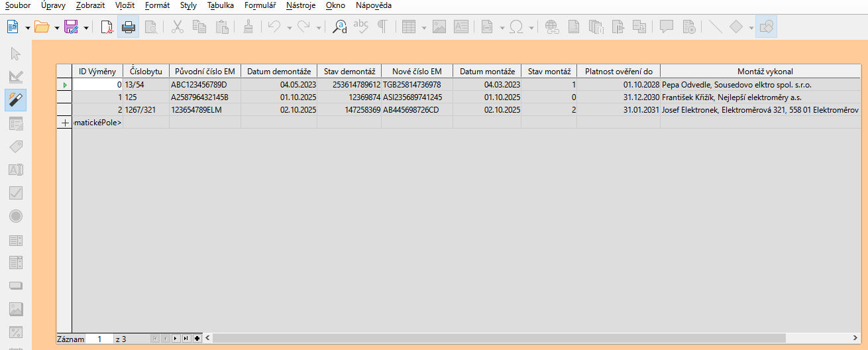Toggle Design Mode in the sidebar
This screenshot has width=868, height=350.
[x=16, y=76]
